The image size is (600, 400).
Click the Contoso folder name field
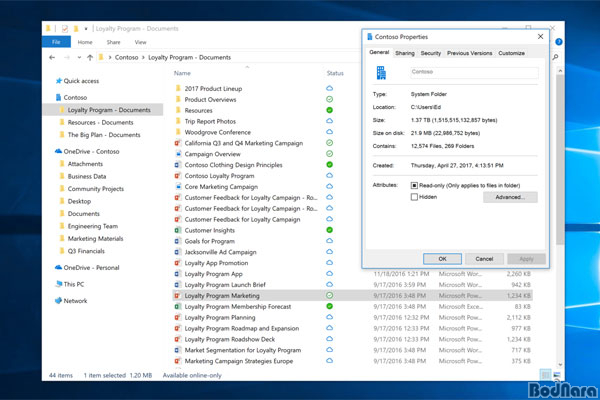(474, 72)
